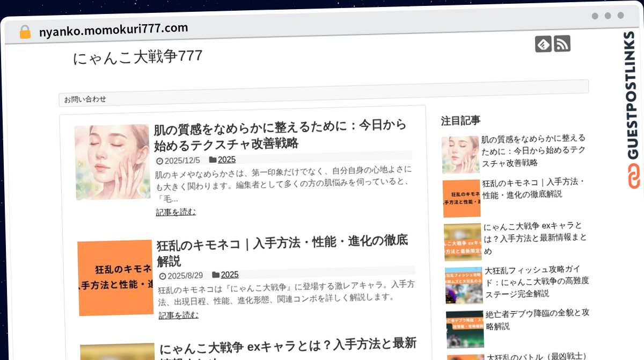Image resolution: width=644 pixels, height=360 pixels.
Task: Open sidebar 大狂乱フィッシュ thumbnail
Action: click(x=464, y=285)
